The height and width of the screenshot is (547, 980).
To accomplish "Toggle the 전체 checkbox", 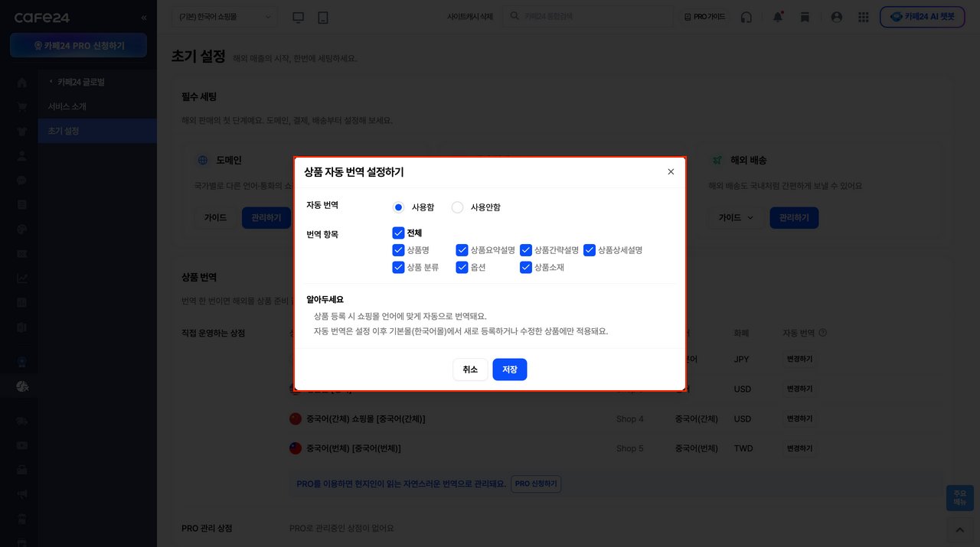I will click(x=398, y=233).
